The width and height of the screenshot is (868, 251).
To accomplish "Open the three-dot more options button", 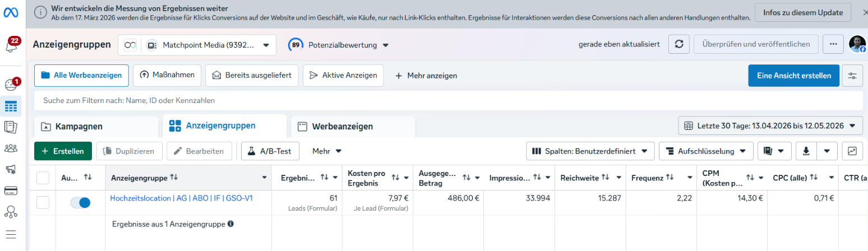I will point(833,44).
